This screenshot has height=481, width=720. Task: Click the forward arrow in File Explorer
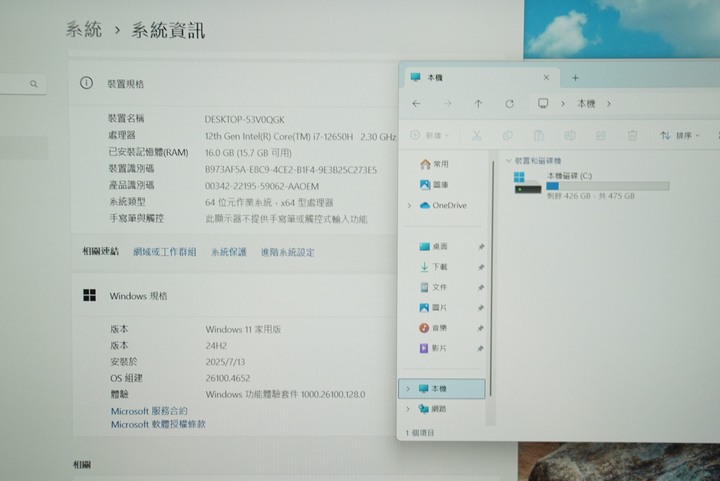[x=447, y=104]
